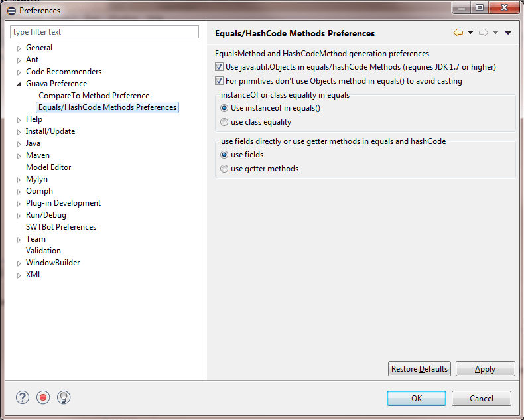Select the XML label in tree
The image size is (524, 420).
34,275
